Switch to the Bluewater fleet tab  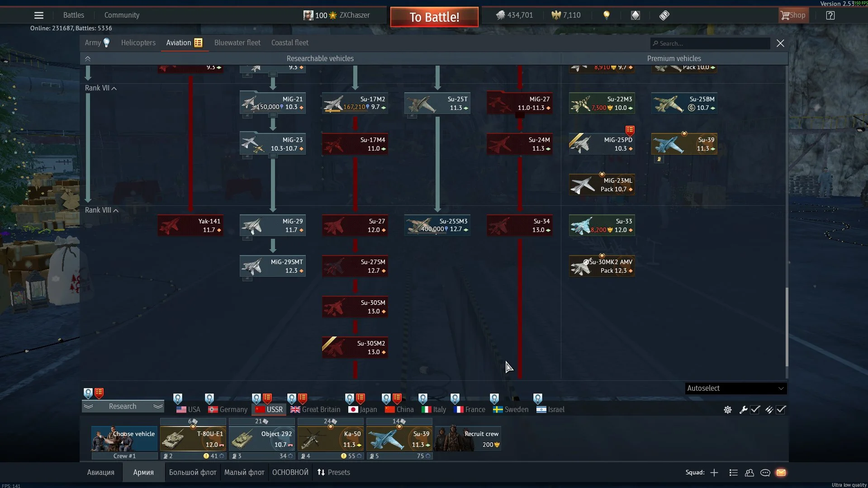tap(237, 43)
